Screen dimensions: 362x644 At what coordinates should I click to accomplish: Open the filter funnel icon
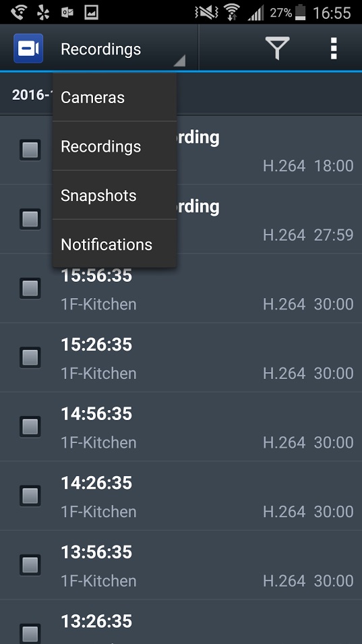point(277,49)
